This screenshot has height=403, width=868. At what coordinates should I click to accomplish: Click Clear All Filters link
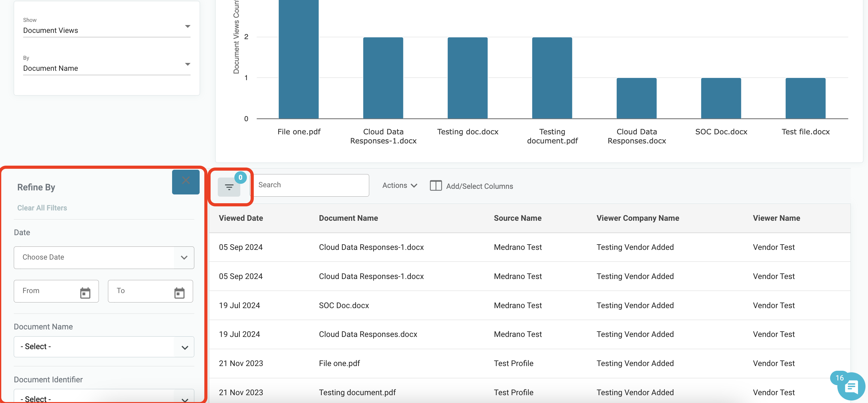pos(42,208)
